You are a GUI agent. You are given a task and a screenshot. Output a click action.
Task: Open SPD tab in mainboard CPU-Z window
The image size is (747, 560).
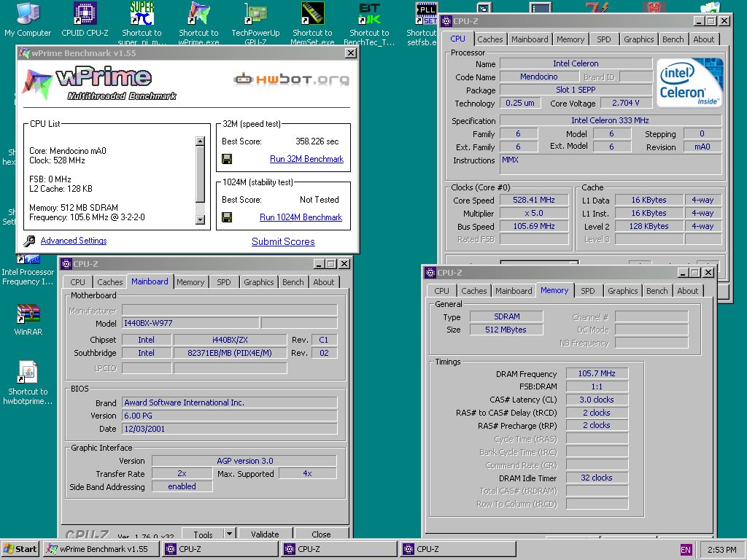[x=223, y=282]
